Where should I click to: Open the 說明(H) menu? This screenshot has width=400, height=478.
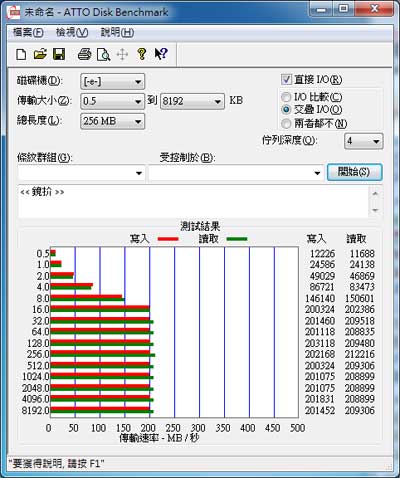[117, 32]
